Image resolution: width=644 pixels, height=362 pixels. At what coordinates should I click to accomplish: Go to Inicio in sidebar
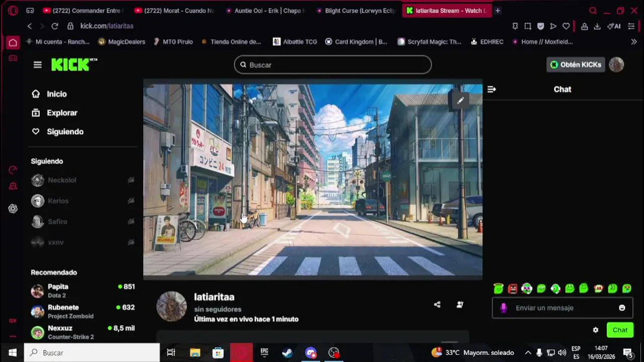click(x=49, y=94)
